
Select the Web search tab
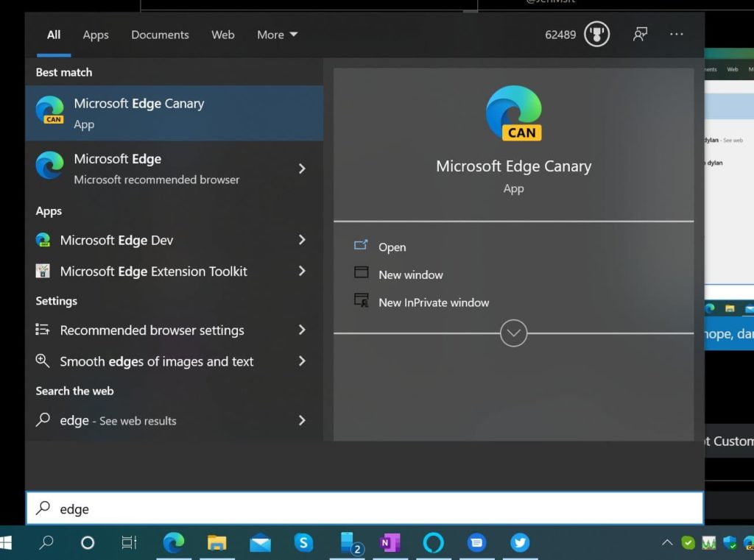pyautogui.click(x=222, y=35)
